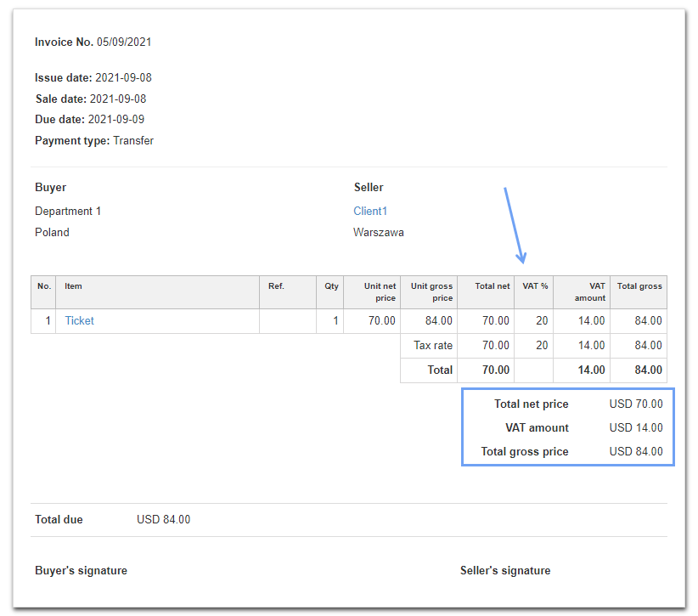Screen dimensions: 698x616
Task: Click the Seller heading
Action: click(369, 187)
